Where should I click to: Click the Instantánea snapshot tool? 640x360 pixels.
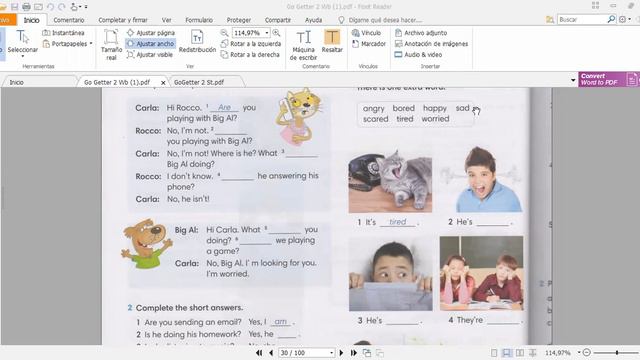tap(64, 33)
